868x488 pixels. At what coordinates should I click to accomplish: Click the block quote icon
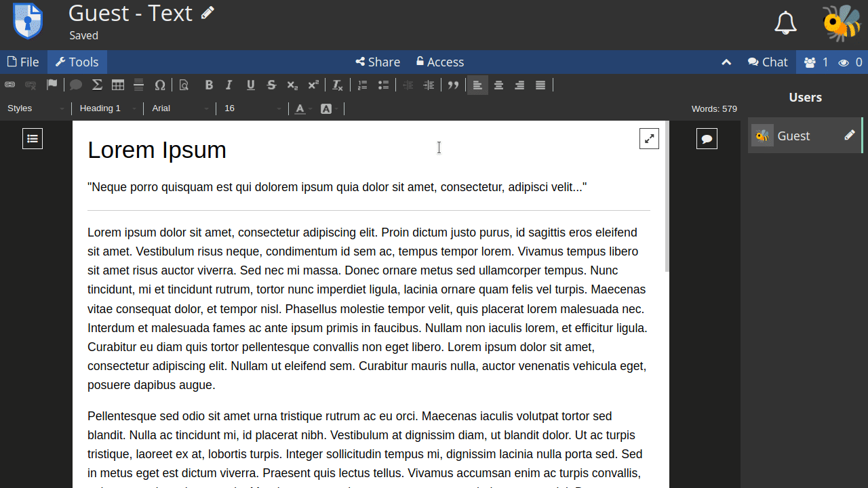point(453,85)
